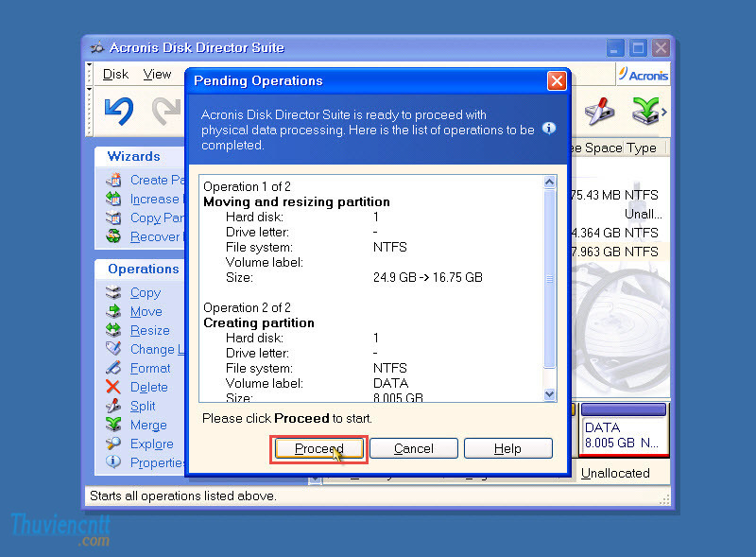
Task: Click the Increase free space wizard icon
Action: (x=113, y=199)
